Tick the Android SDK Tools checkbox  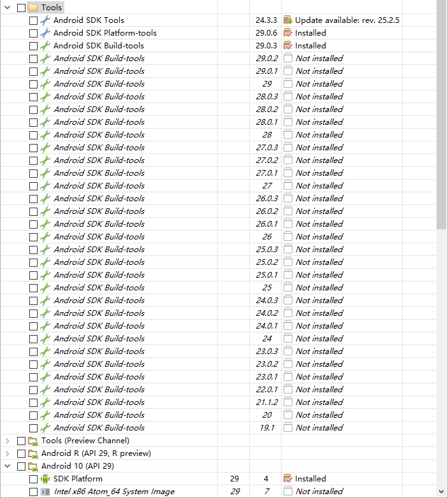point(33,20)
